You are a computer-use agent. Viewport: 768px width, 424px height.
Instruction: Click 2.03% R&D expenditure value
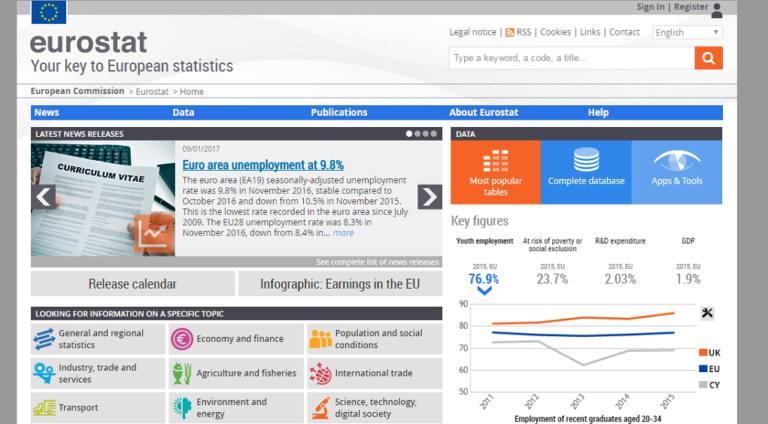point(620,279)
